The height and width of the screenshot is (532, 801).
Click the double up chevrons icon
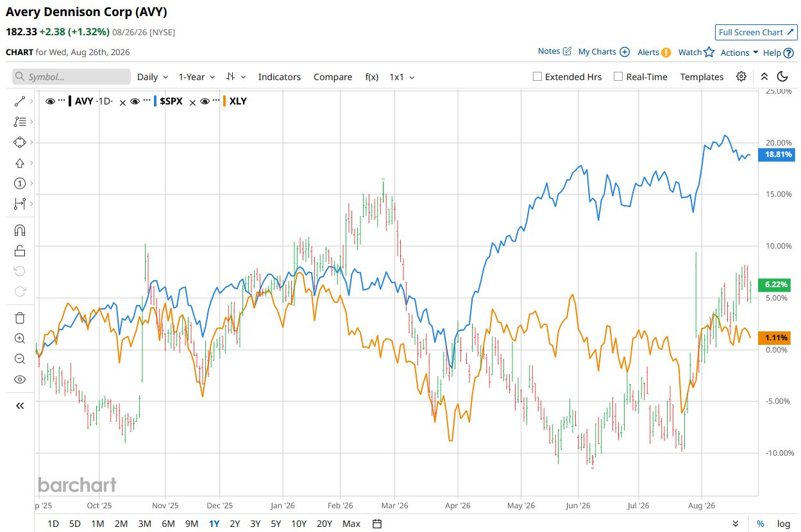pyautogui.click(x=764, y=76)
